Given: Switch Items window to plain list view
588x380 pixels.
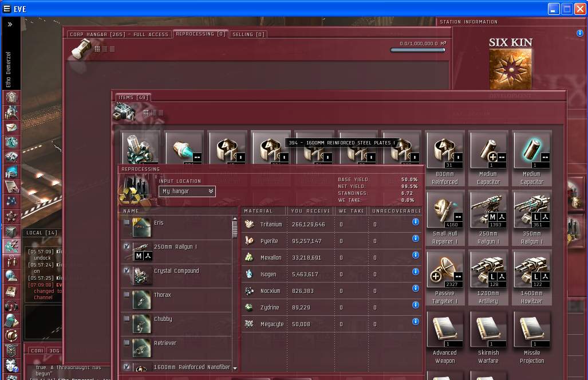Looking at the screenshot, I should click(161, 113).
